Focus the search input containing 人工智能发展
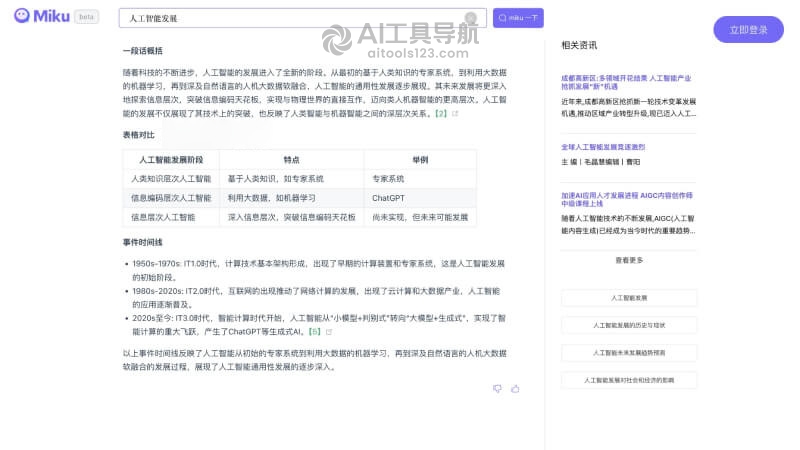Viewport: 800px width, 450px height. tap(291, 18)
